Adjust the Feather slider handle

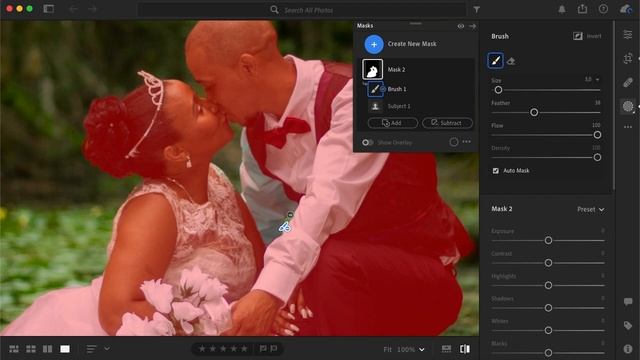pyautogui.click(x=534, y=112)
